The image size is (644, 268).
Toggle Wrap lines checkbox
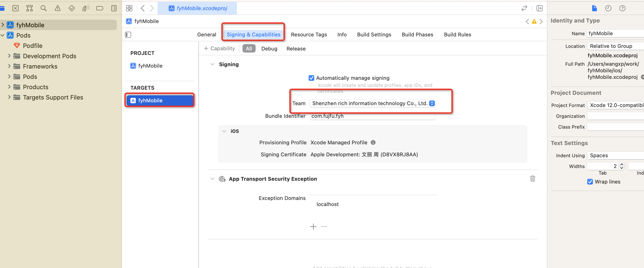coord(590,182)
